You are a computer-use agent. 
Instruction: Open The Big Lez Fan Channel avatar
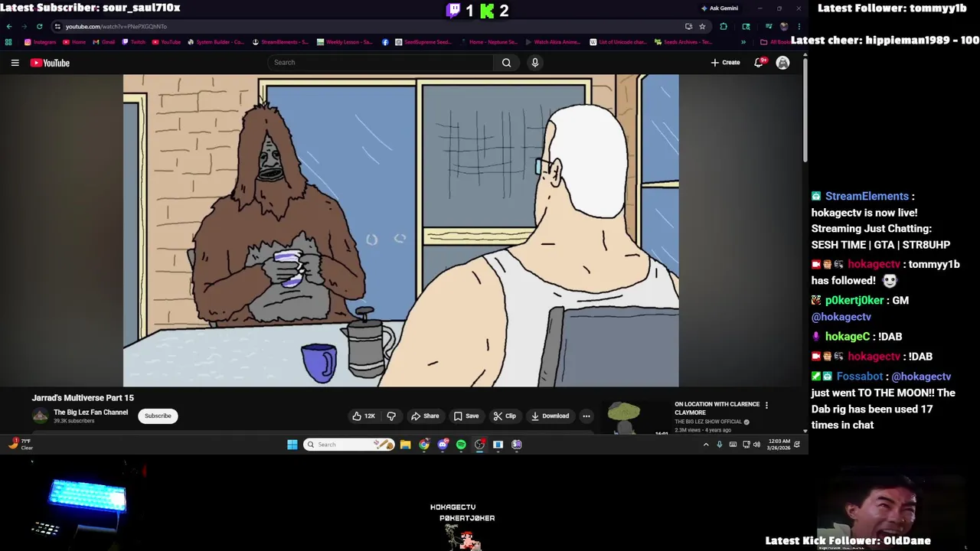[x=40, y=416]
